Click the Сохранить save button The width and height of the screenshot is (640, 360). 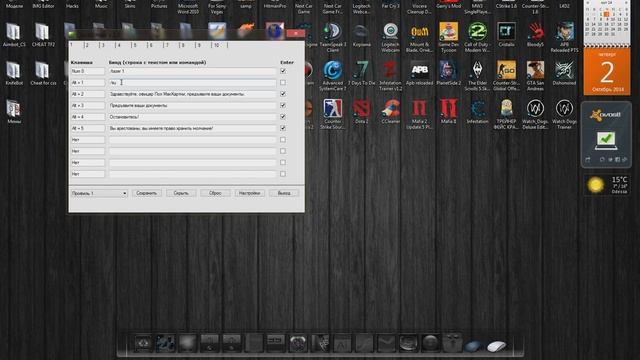click(x=147, y=193)
